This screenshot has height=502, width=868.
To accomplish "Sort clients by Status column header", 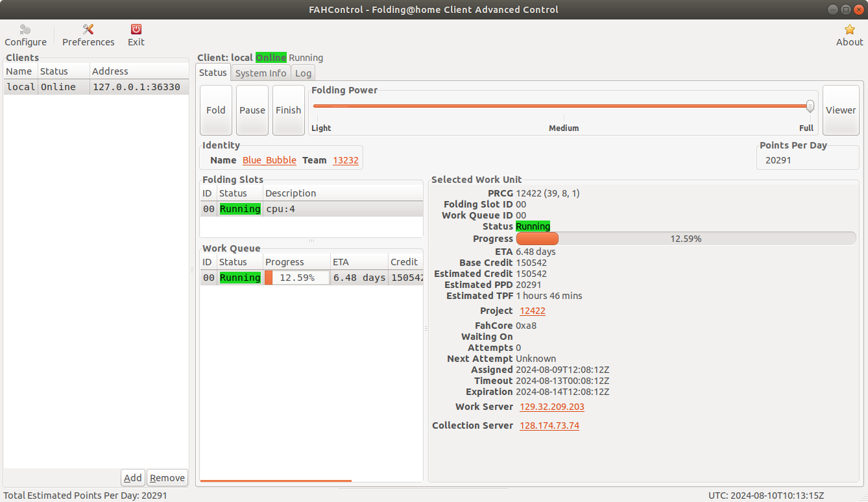I will (64, 71).
